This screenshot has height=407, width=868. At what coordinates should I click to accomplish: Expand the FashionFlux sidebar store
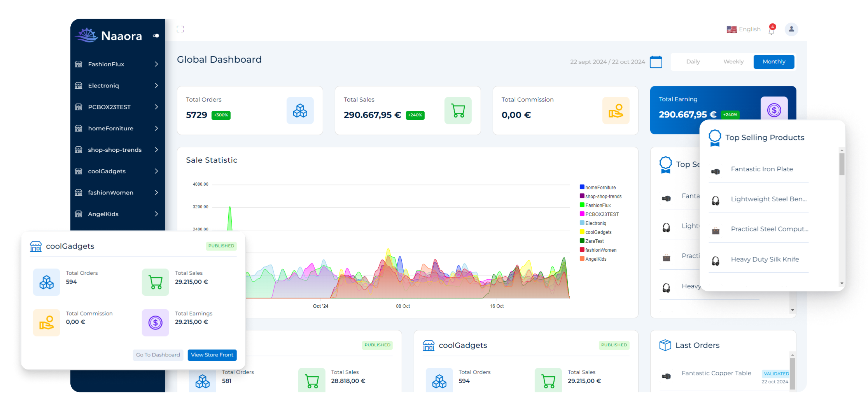coord(117,64)
